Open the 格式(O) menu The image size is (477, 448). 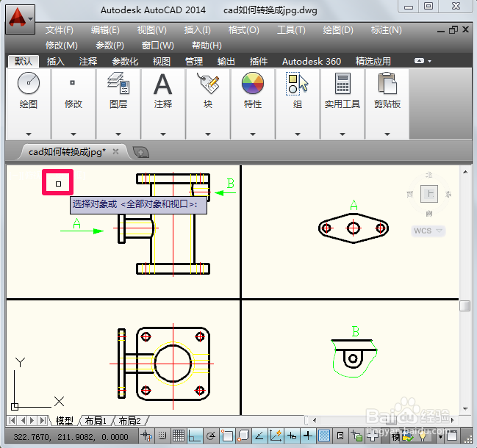(x=244, y=30)
